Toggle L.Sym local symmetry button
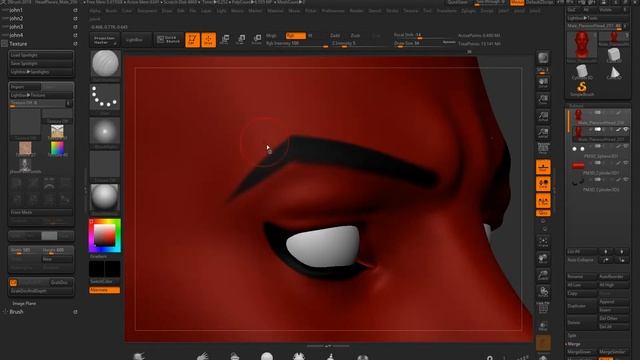Image resolution: width=640 pixels, height=360 pixels. 543,201
